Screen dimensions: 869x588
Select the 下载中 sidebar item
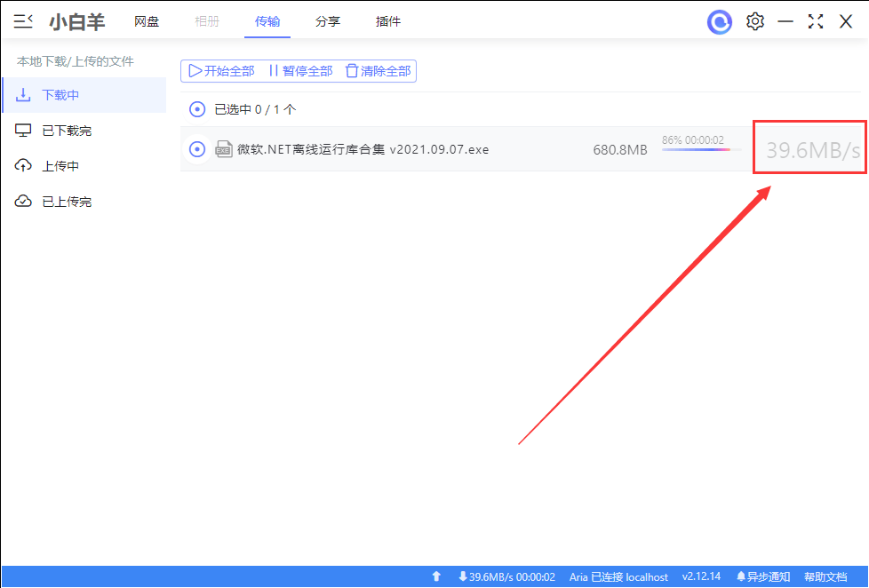[x=84, y=95]
